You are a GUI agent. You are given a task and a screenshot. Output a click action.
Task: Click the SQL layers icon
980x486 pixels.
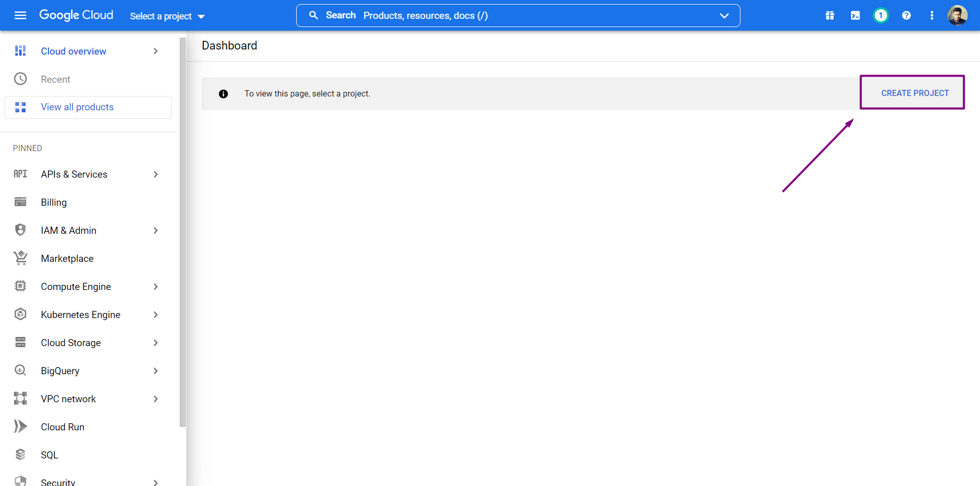coord(20,454)
